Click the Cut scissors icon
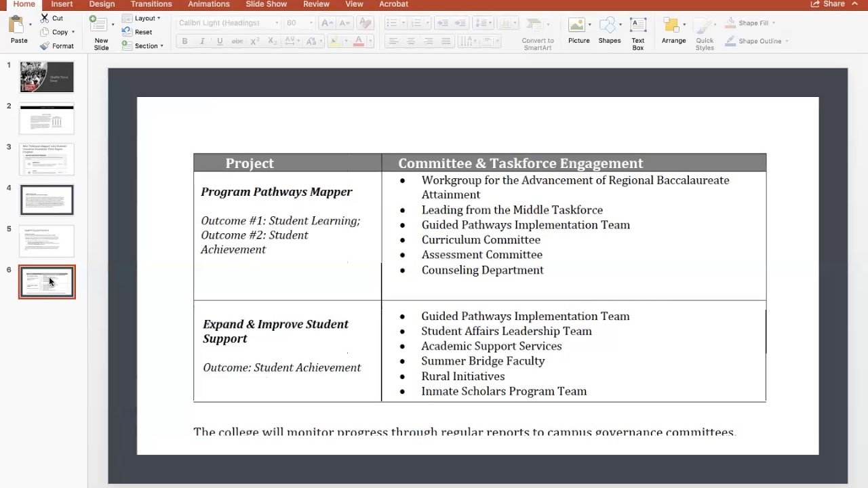The width and height of the screenshot is (868, 488). (45, 18)
